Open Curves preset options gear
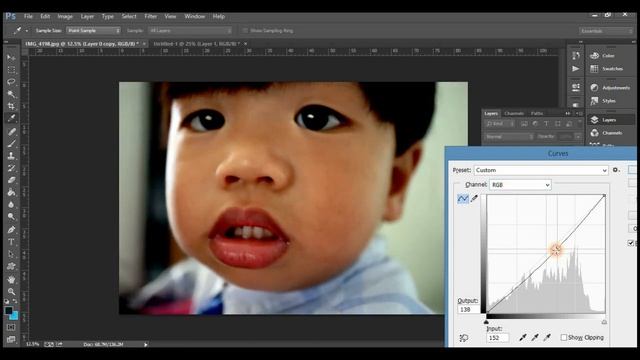 616,170
